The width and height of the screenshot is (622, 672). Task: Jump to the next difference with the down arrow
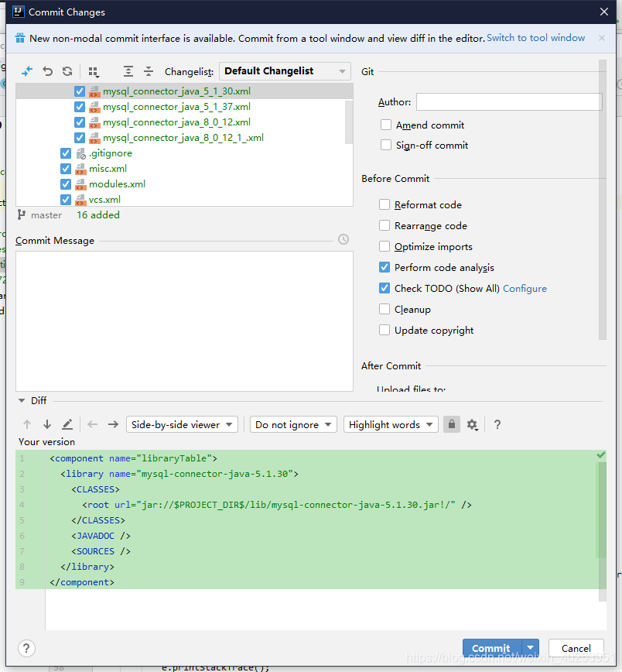tap(48, 424)
